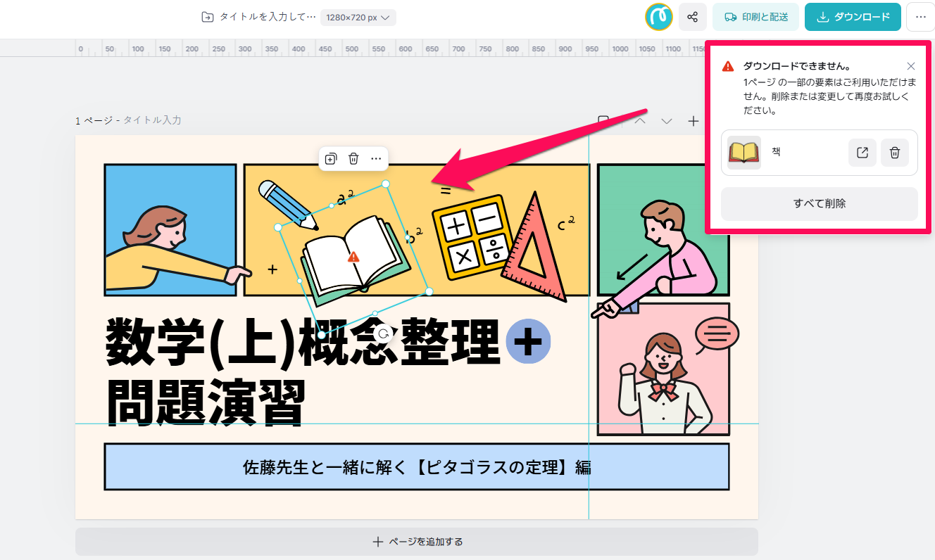Screen dimensions: 935x560
Task: Click the up chevron to move the page up
Action: [x=640, y=121]
